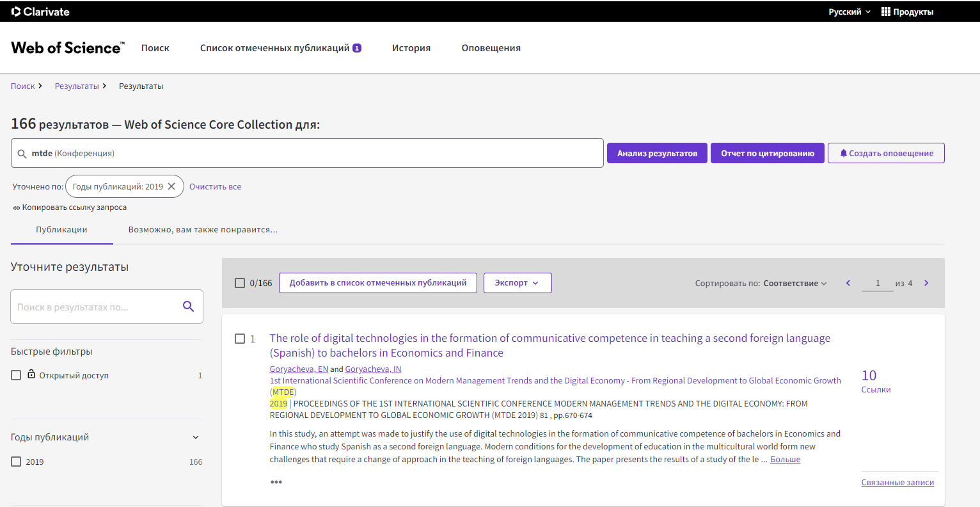Switch to the Публикации tab
Viewport: 980px width, 507px height.
coord(62,230)
